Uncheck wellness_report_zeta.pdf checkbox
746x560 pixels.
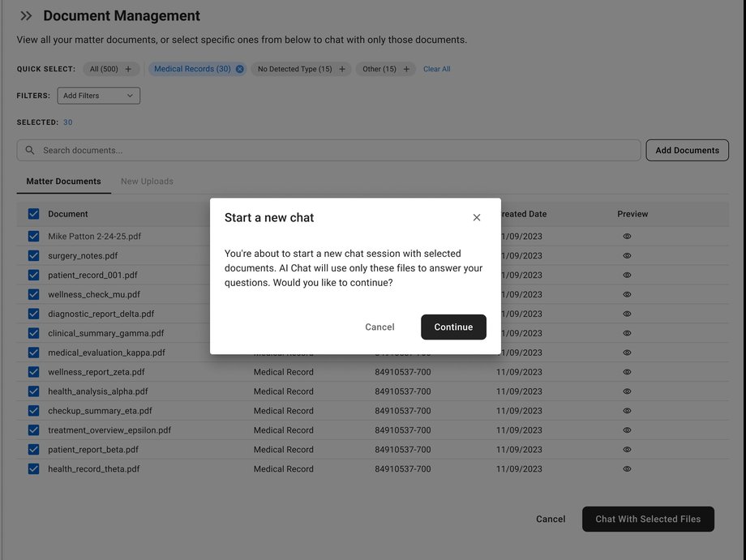(33, 372)
